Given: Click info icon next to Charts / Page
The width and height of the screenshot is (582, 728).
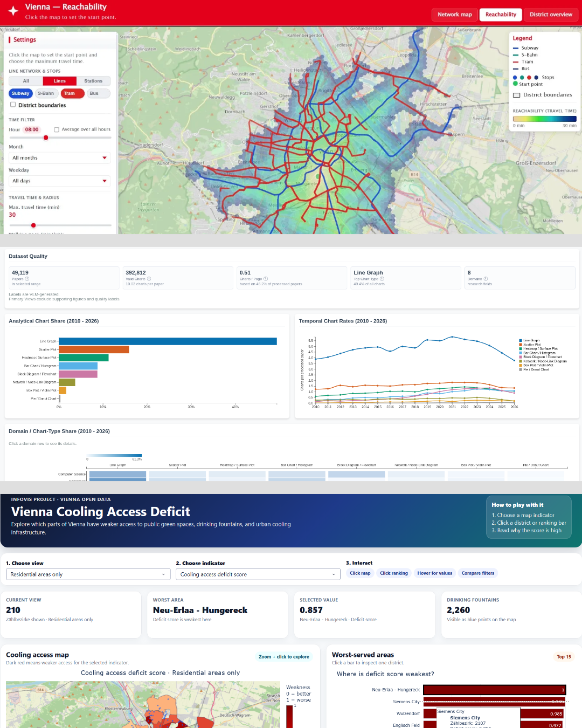Looking at the screenshot, I should coord(265,279).
